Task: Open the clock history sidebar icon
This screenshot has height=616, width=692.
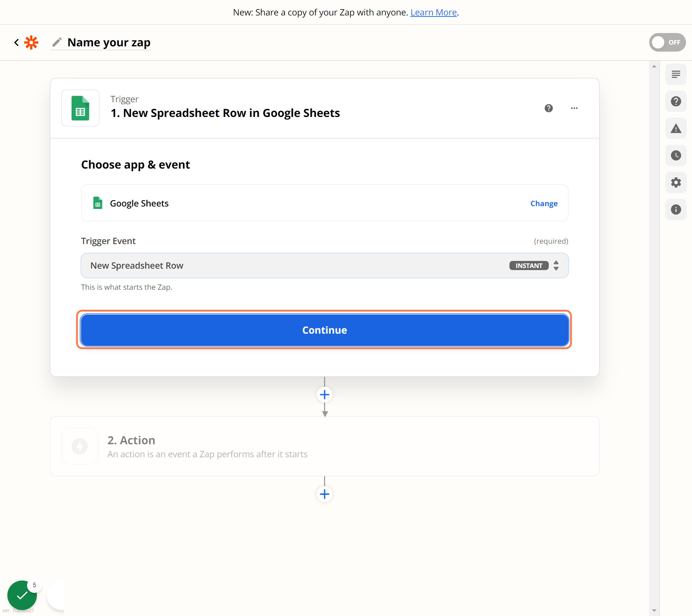Action: pos(676,156)
